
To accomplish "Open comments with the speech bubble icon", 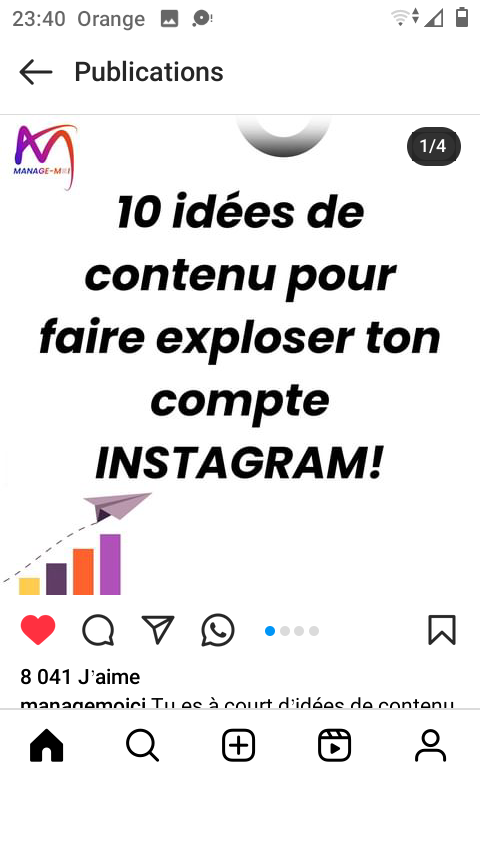I will click(x=98, y=630).
